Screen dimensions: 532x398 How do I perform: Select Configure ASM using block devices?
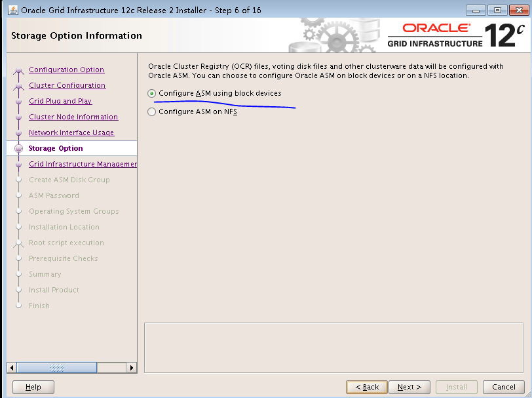(x=151, y=93)
